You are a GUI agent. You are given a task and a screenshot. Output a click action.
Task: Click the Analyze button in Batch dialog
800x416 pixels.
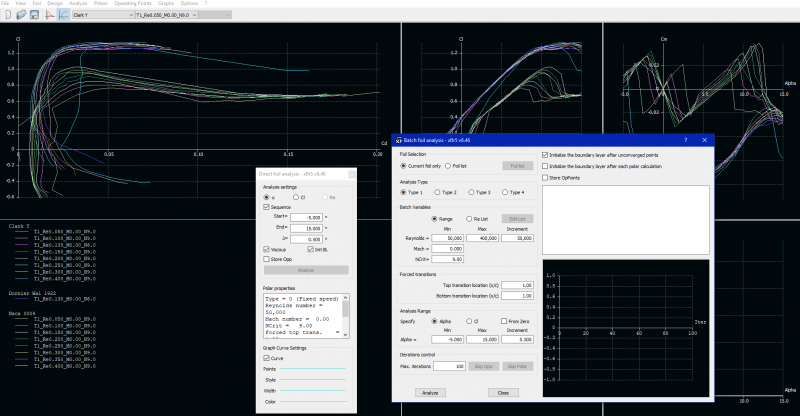tap(430, 393)
